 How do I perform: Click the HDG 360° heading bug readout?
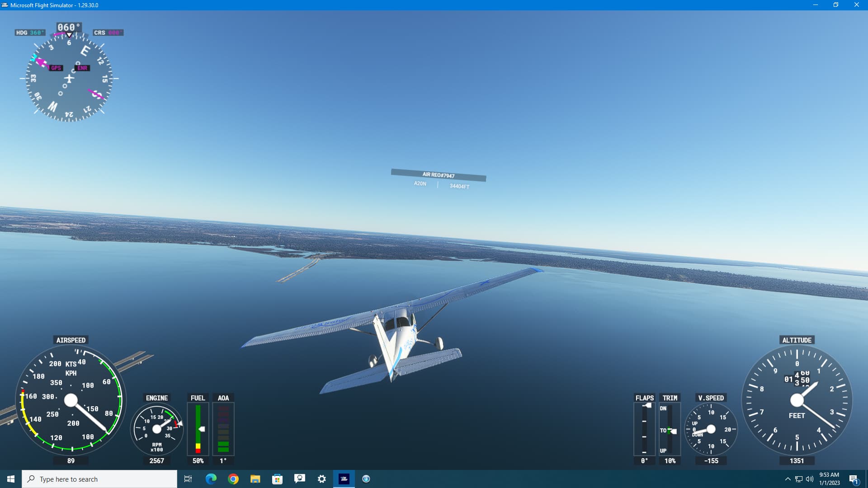[x=30, y=33]
